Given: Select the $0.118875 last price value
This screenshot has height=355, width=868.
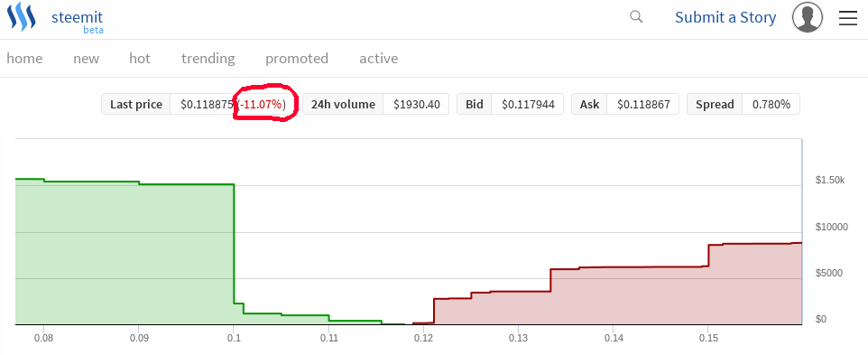Looking at the screenshot, I should click(x=207, y=104).
